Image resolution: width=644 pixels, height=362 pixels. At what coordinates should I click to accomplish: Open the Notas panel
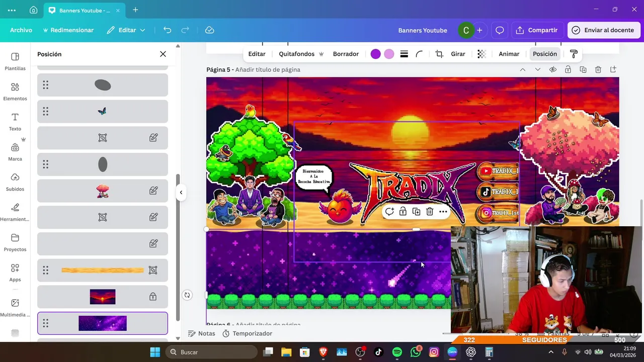[201, 333]
